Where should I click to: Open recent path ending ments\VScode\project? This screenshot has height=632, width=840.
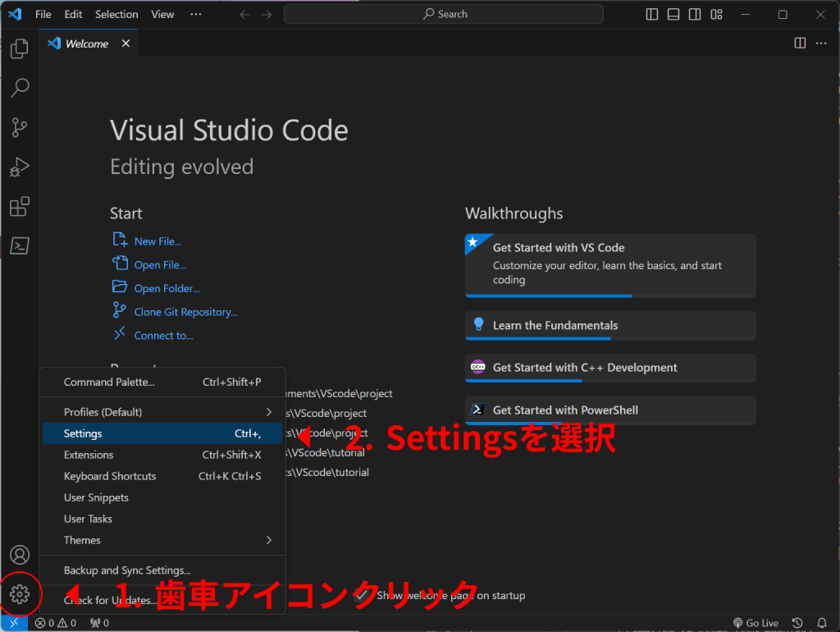point(339,394)
